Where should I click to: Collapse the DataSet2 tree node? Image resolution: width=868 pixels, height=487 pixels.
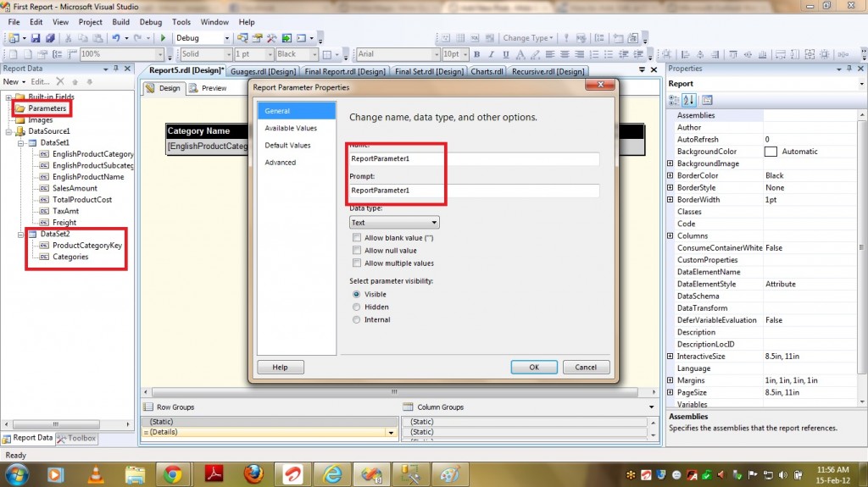click(22, 234)
